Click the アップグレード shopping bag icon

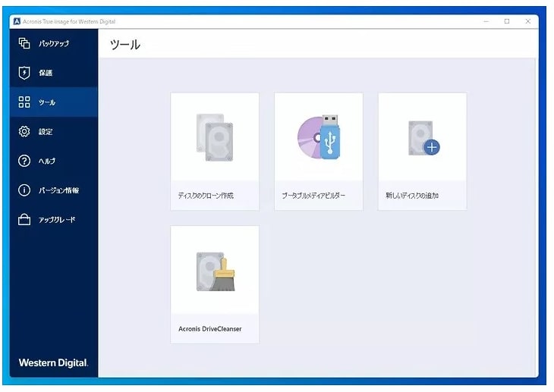[24, 220]
